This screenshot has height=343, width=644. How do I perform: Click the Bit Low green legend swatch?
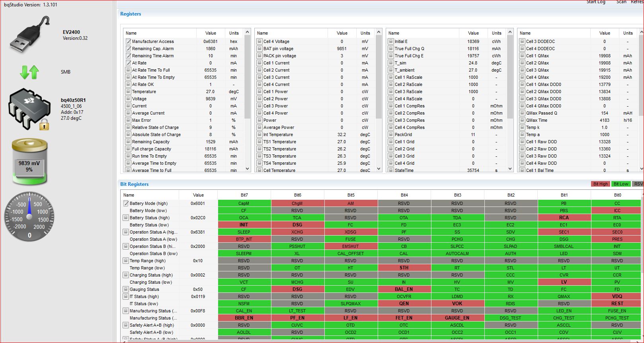pyautogui.click(x=621, y=184)
